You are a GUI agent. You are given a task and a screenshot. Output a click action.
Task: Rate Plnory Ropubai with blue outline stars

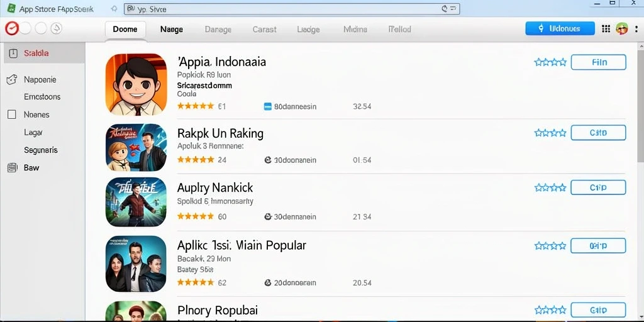[x=550, y=309]
